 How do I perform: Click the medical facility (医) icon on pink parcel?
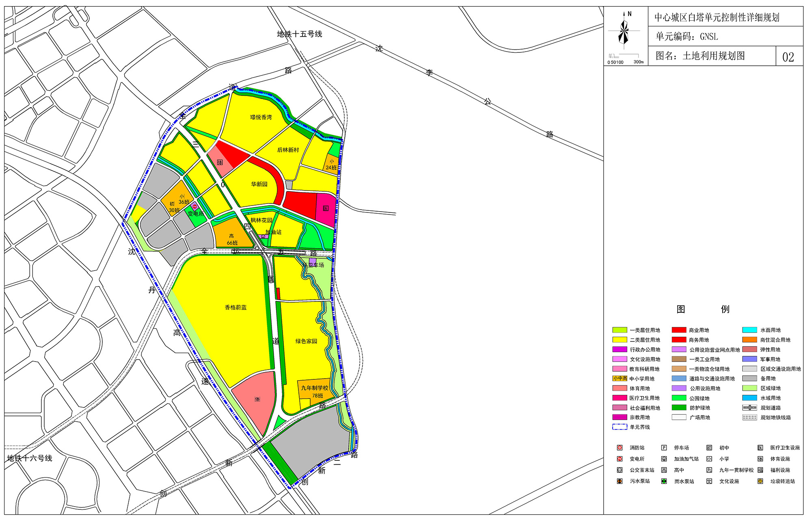coord(326,208)
